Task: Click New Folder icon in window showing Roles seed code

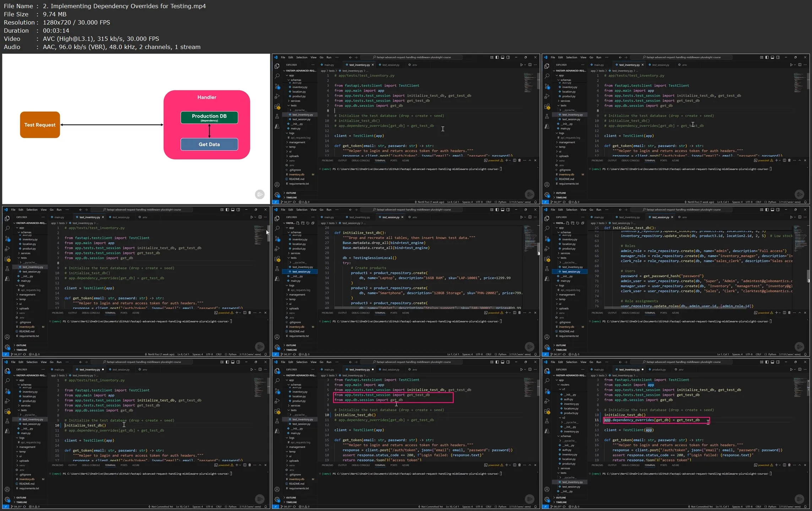Action: [573, 223]
